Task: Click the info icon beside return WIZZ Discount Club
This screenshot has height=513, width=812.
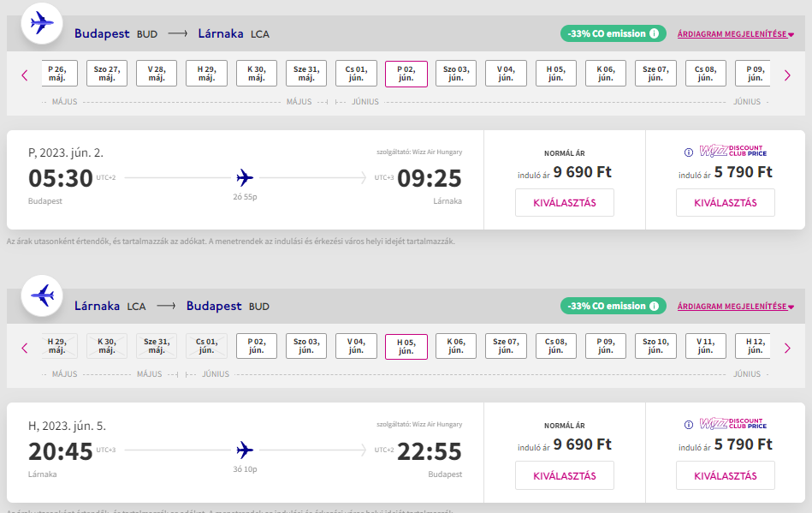Action: [689, 425]
